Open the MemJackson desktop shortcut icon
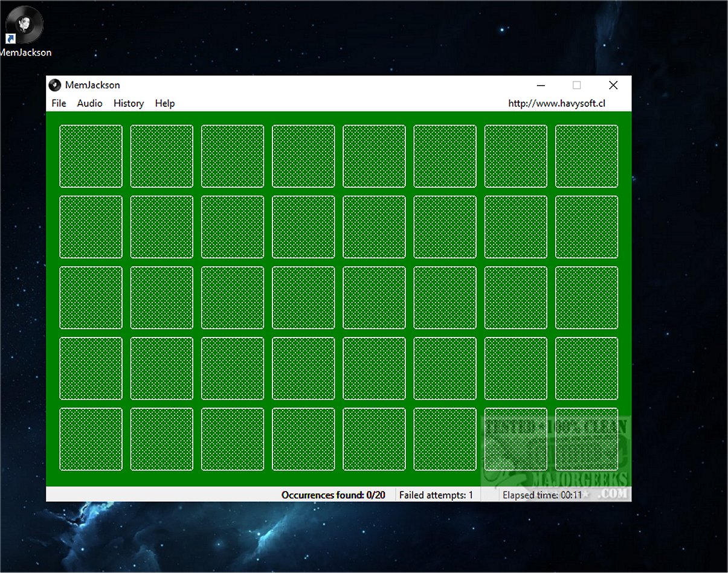 [24, 25]
